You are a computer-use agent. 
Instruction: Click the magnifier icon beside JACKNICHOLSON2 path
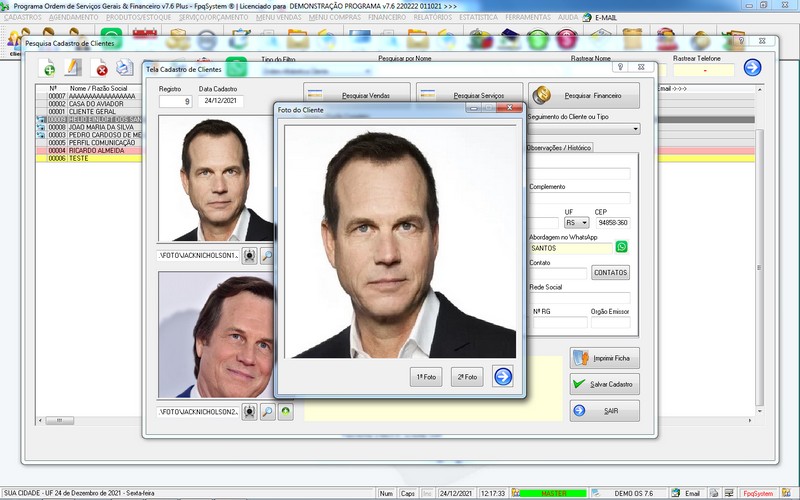(x=267, y=411)
